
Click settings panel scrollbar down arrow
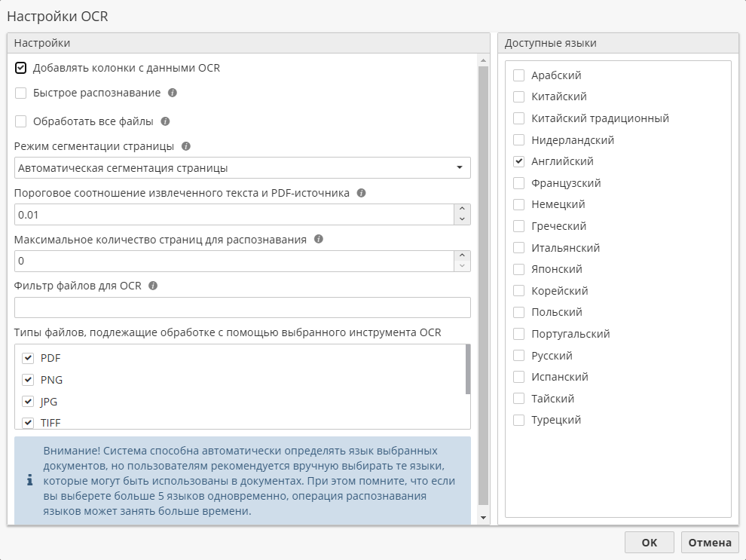[x=483, y=518]
